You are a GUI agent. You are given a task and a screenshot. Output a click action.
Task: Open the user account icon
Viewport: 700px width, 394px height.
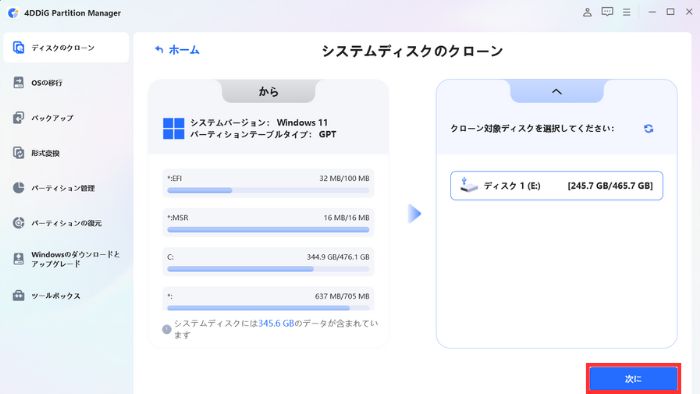click(587, 12)
